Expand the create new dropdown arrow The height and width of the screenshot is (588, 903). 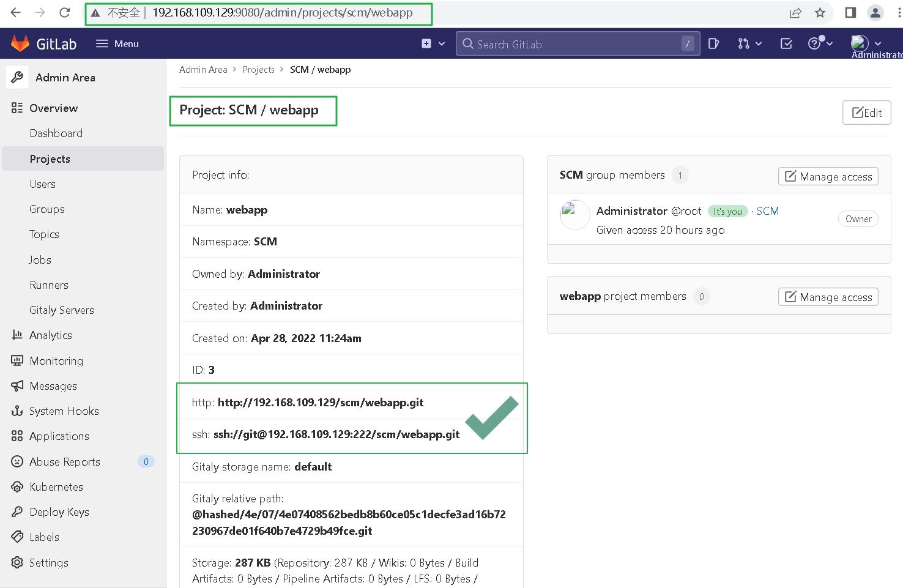441,44
